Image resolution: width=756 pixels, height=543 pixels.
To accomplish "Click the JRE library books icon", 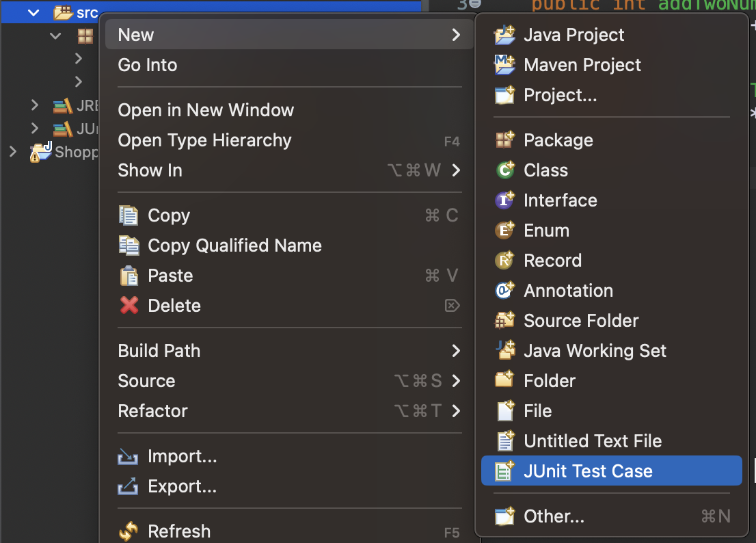I will coord(63,105).
